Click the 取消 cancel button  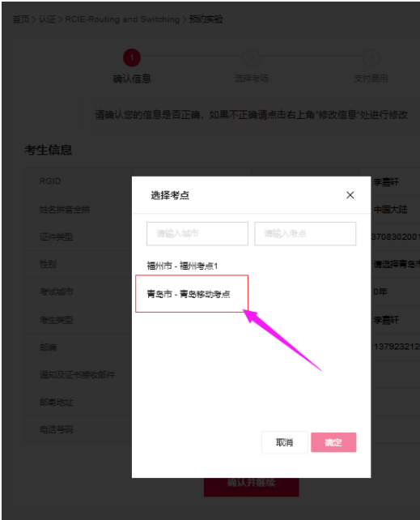285,442
